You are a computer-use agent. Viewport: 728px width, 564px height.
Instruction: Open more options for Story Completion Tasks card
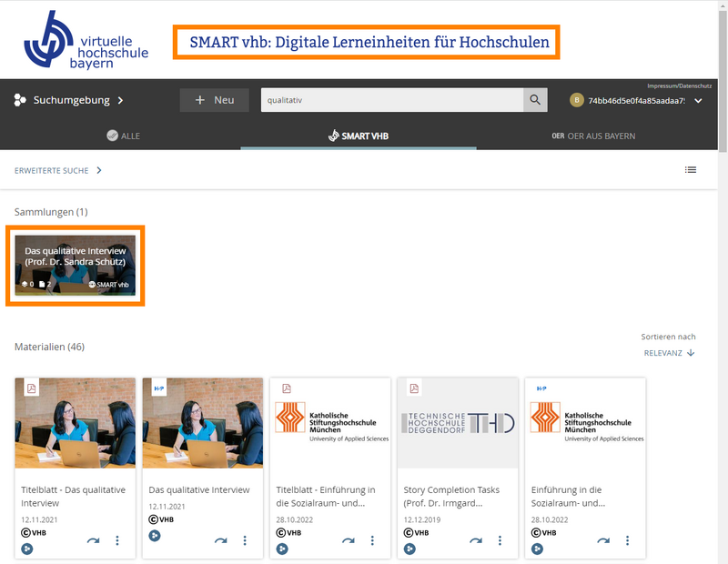(x=500, y=541)
